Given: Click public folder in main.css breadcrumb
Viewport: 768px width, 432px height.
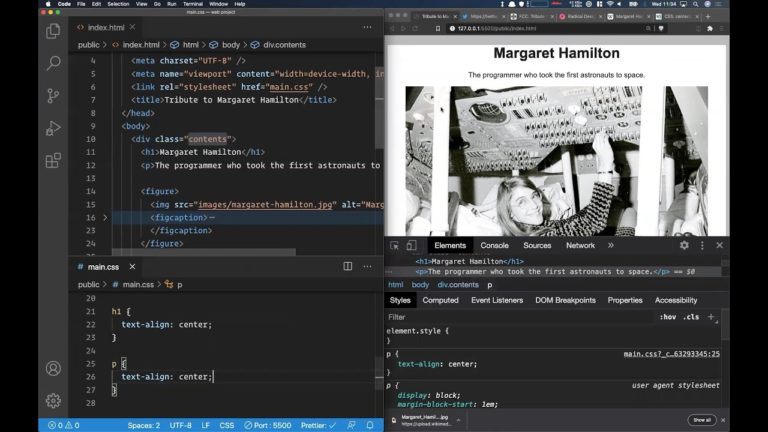Looking at the screenshot, I should point(88,284).
